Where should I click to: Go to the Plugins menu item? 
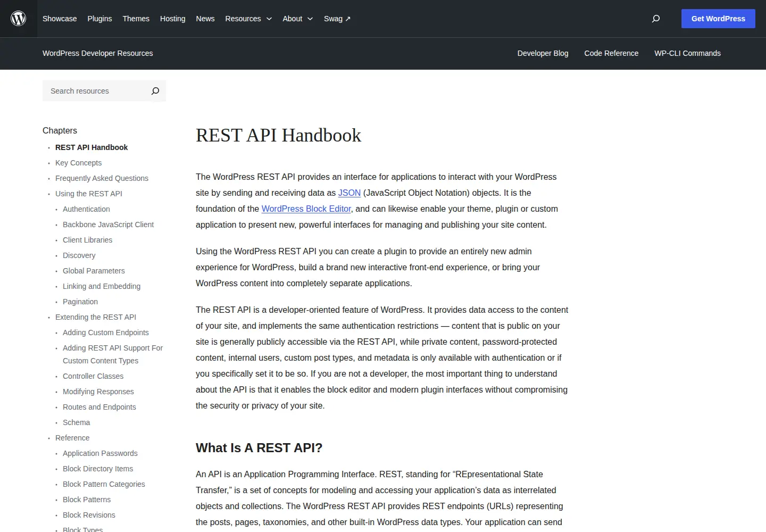click(x=99, y=19)
